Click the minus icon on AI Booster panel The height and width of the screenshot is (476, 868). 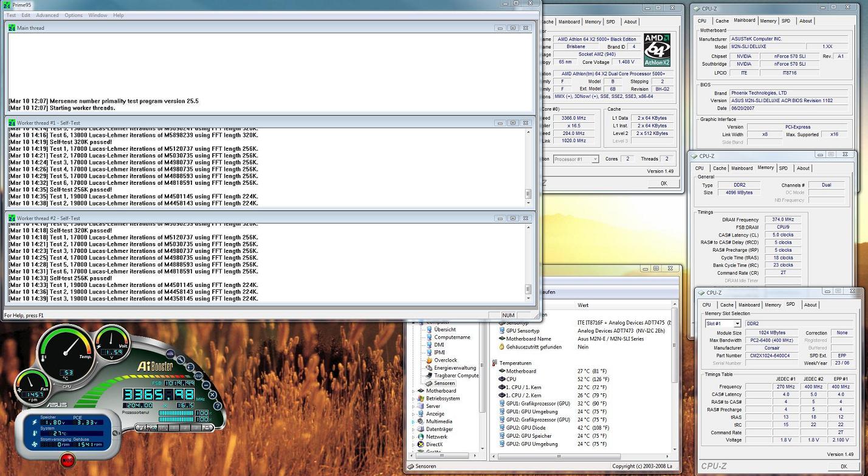pos(206,385)
